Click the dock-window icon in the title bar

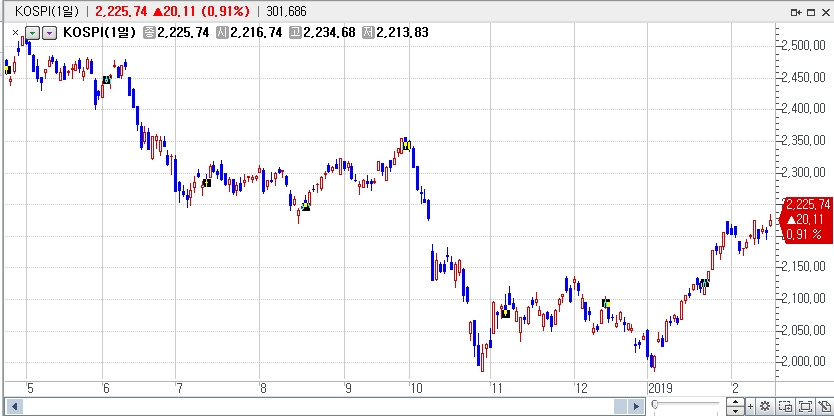coord(796,10)
